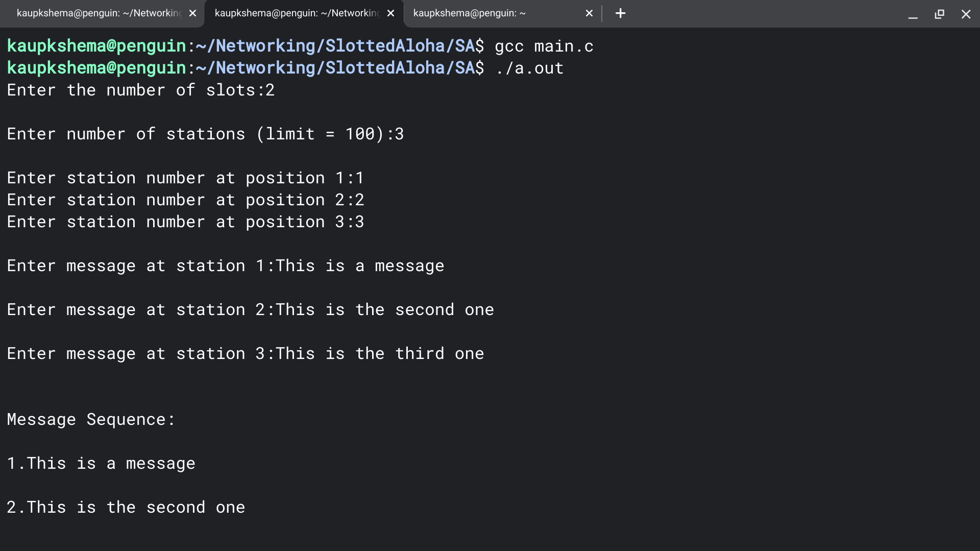This screenshot has height=551, width=980.
Task: Click the "gcc main.c" command text
Action: [x=544, y=46]
